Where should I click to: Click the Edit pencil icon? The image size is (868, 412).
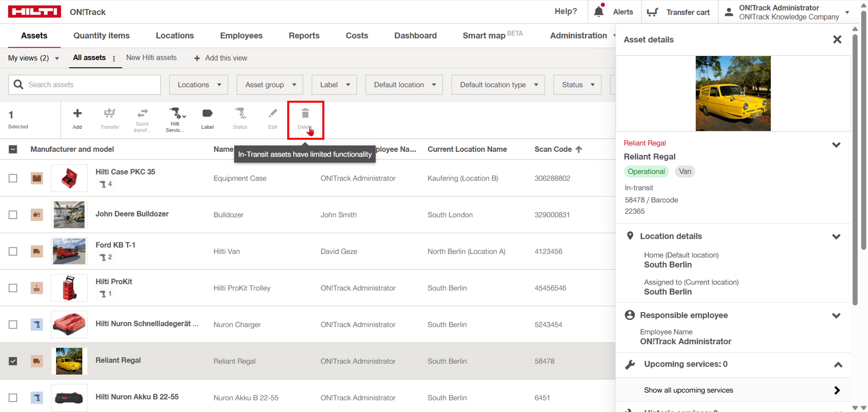click(272, 113)
